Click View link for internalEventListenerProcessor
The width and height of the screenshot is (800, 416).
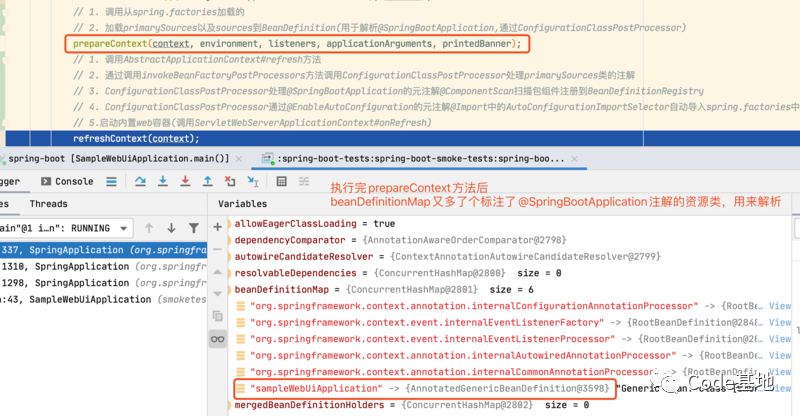(x=780, y=339)
